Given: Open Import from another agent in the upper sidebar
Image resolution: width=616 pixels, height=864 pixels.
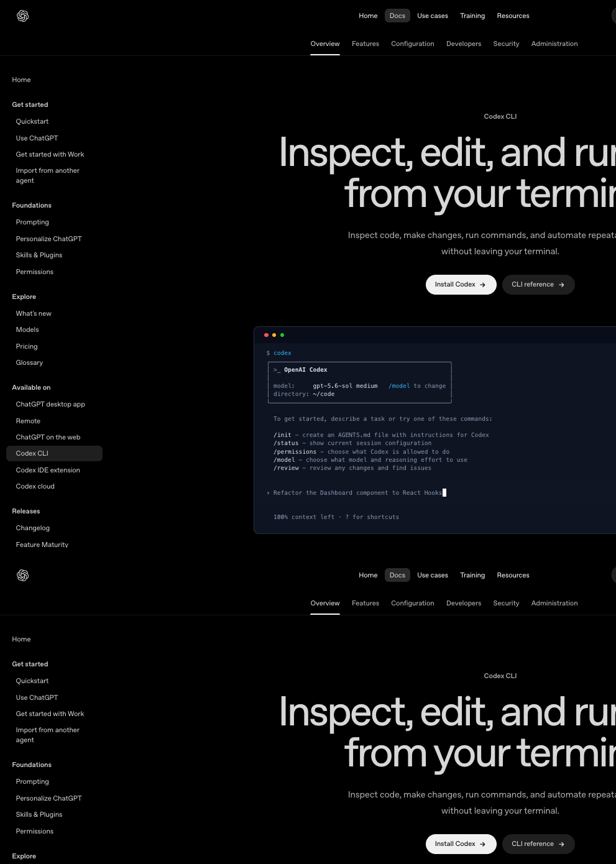Looking at the screenshot, I should coord(47,175).
